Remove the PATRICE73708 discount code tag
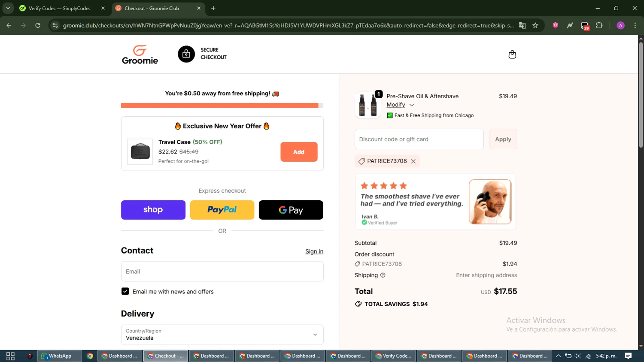Image resolution: width=644 pixels, height=362 pixels. (413, 161)
